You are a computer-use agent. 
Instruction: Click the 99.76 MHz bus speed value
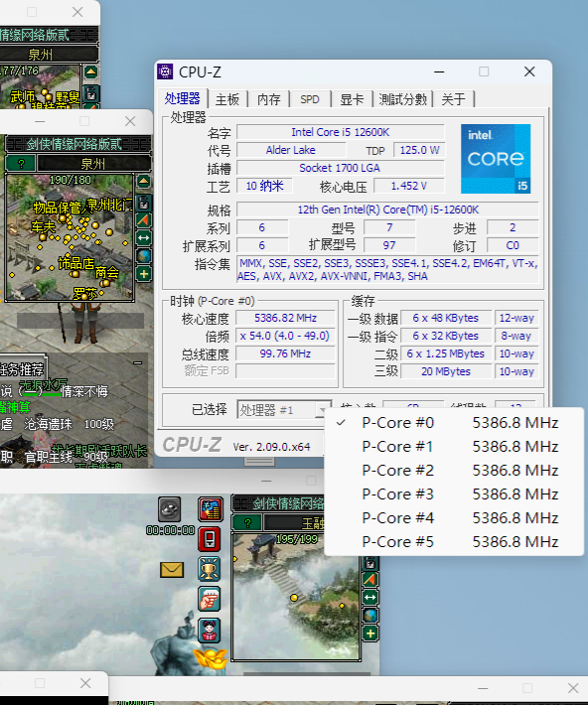click(x=285, y=353)
